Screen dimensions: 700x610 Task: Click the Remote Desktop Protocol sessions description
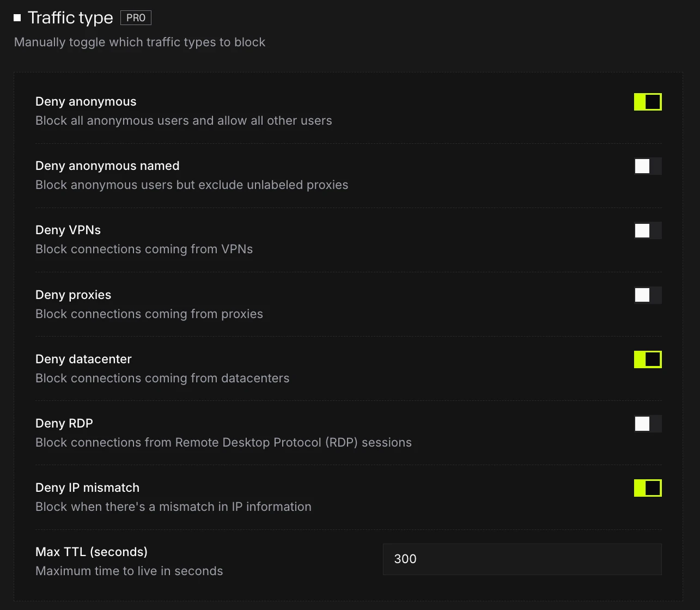pos(223,443)
